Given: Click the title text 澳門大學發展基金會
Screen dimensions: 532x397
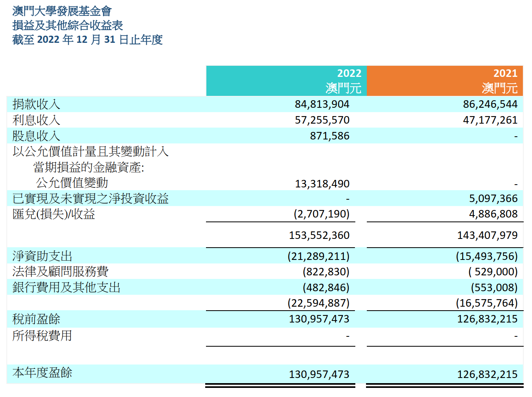Looking at the screenshot, I should (x=62, y=11).
